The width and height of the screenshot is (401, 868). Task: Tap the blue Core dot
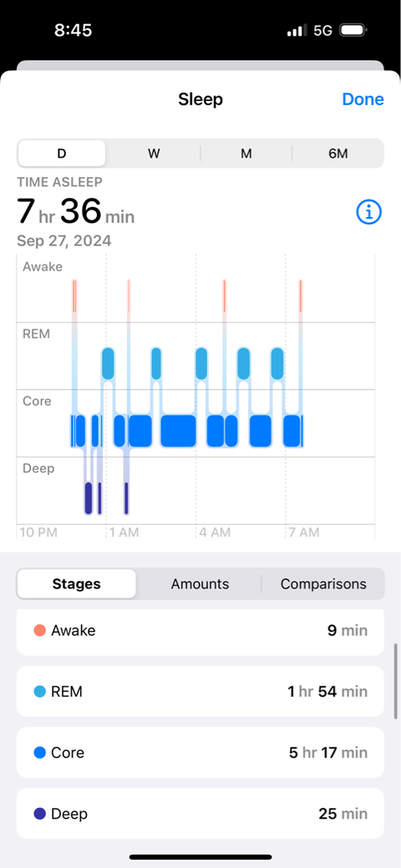(40, 753)
